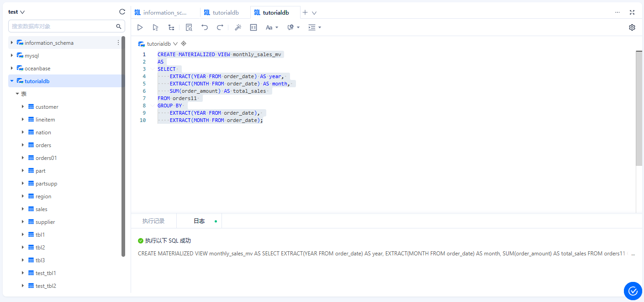Expand the customer table
The height and width of the screenshot is (302, 644).
pos(23,106)
